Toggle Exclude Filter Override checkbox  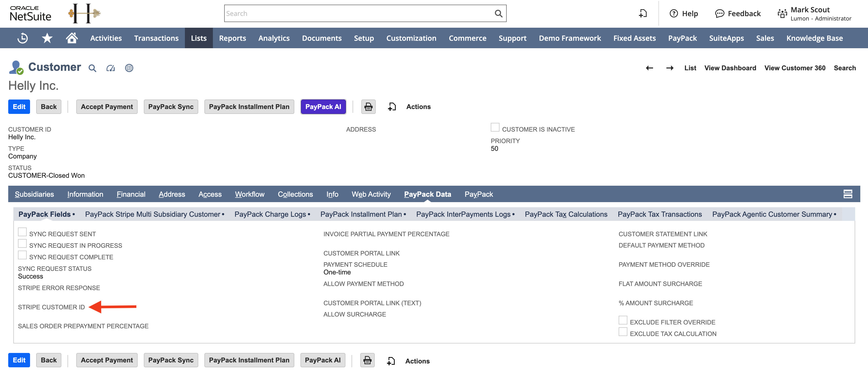pyautogui.click(x=623, y=320)
